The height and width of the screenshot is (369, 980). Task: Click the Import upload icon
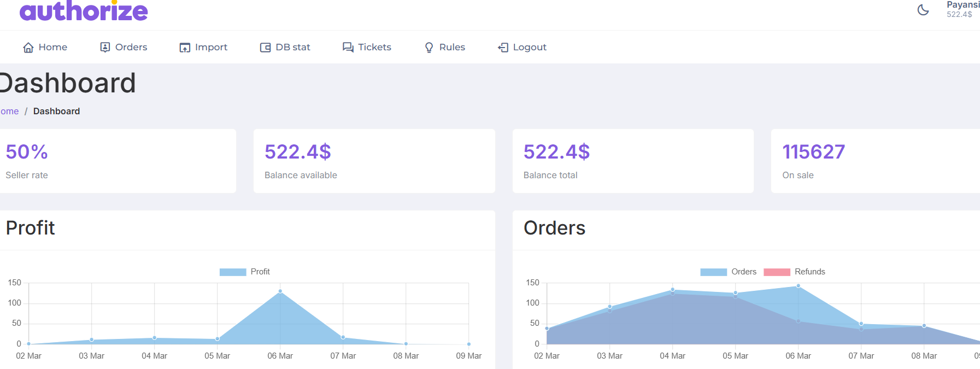click(x=185, y=48)
